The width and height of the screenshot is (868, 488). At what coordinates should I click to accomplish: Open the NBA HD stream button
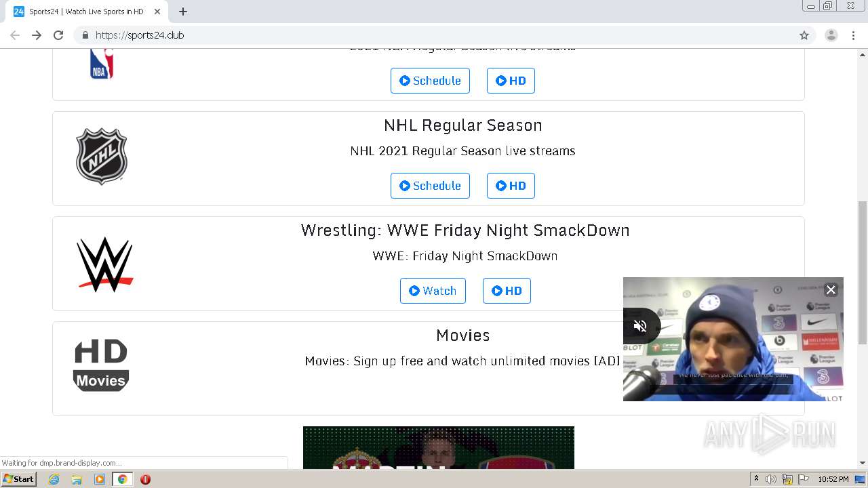pos(511,81)
